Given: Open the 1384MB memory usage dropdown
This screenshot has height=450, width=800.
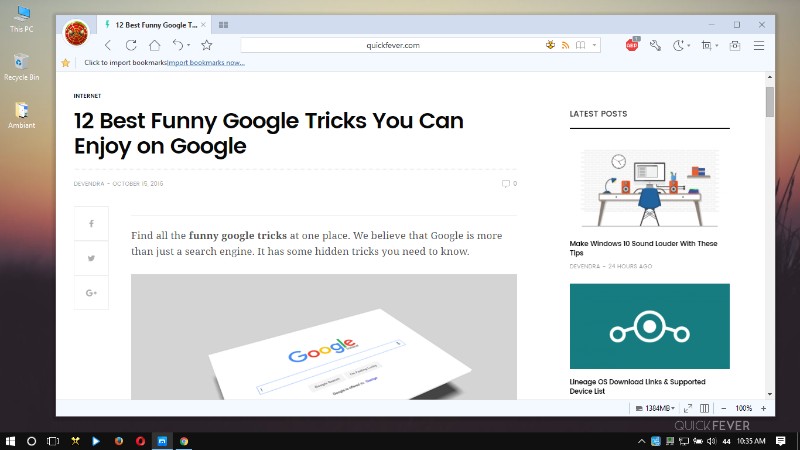Looking at the screenshot, I should click(x=655, y=408).
